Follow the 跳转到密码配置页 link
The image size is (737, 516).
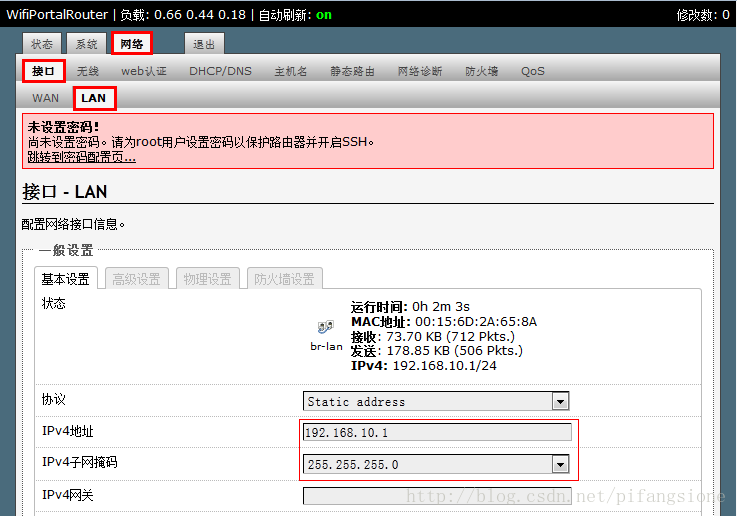click(81, 157)
